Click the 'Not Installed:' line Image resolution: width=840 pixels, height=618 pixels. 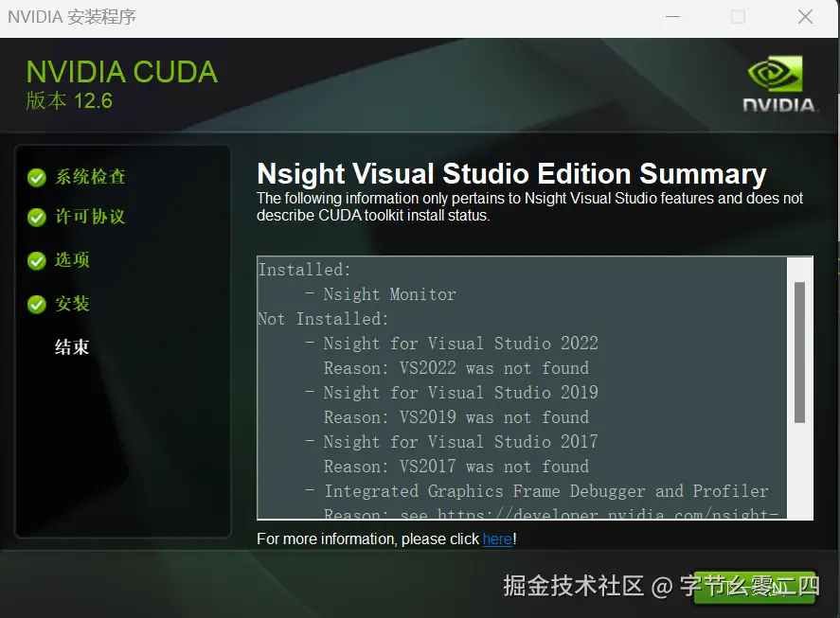click(323, 319)
